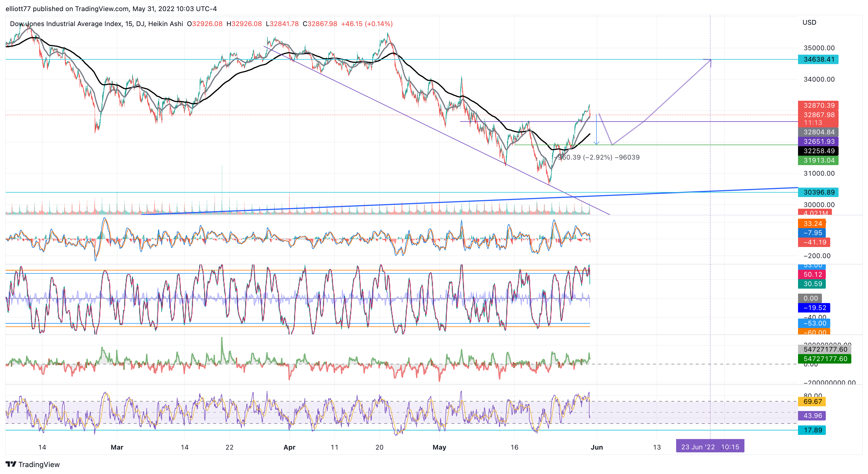Click the 30396.89 cyan price label
The height and width of the screenshot is (474, 868).
click(x=818, y=192)
